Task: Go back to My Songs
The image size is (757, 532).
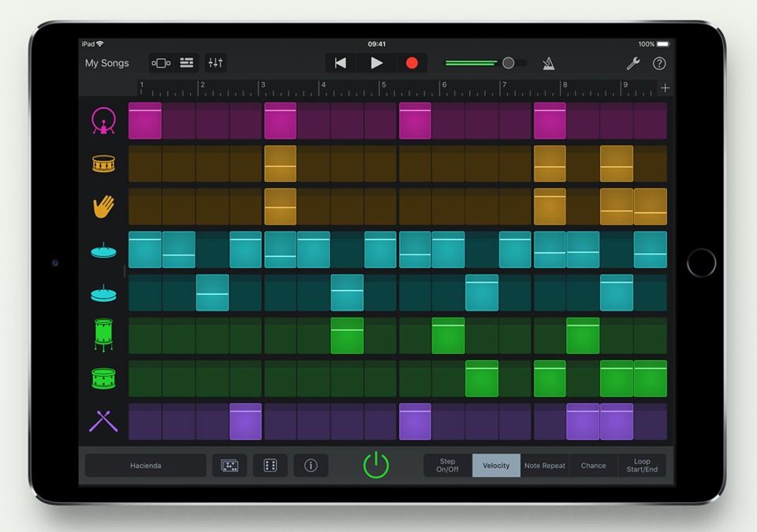Action: 107,63
